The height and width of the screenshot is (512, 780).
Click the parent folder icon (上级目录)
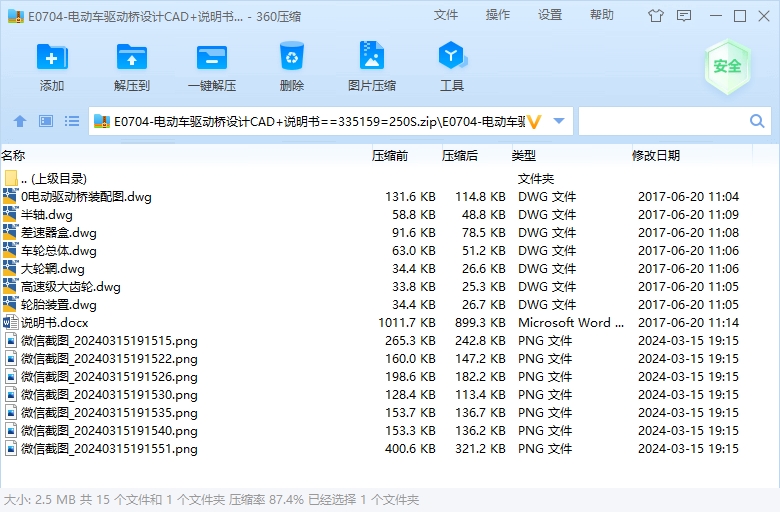(11, 178)
